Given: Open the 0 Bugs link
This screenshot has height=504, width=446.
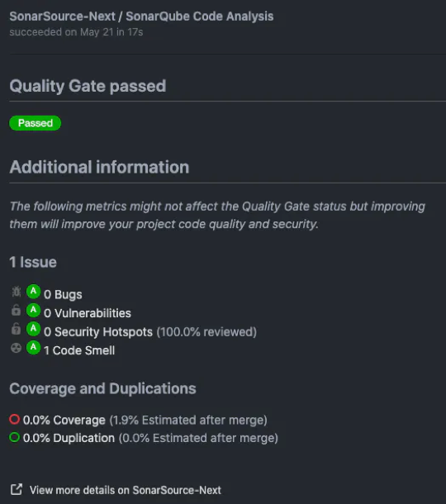Looking at the screenshot, I should [x=63, y=294].
